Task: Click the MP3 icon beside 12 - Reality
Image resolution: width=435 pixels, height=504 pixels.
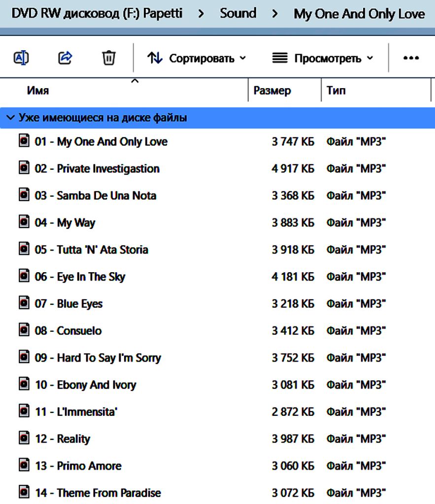Action: (x=24, y=438)
